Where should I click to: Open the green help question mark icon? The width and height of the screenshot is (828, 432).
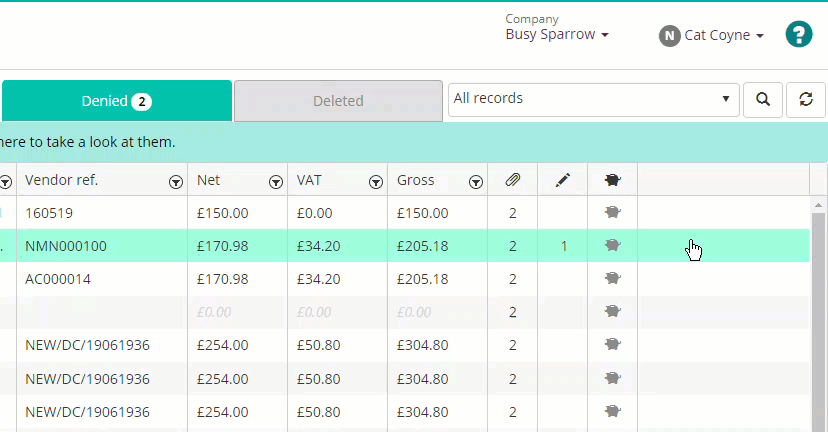click(x=798, y=34)
